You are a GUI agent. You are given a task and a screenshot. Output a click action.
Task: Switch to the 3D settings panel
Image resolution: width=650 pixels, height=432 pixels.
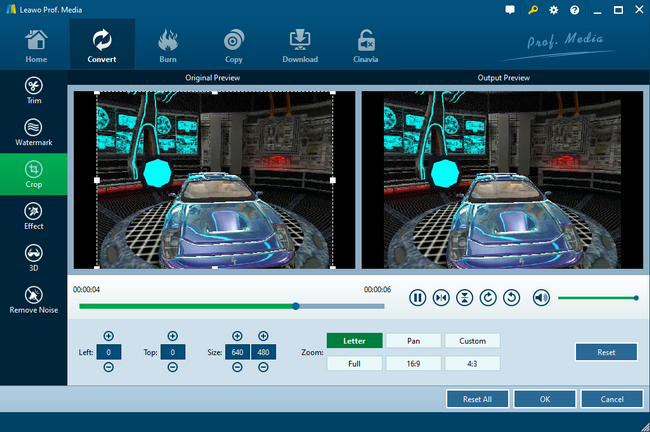coord(33,257)
